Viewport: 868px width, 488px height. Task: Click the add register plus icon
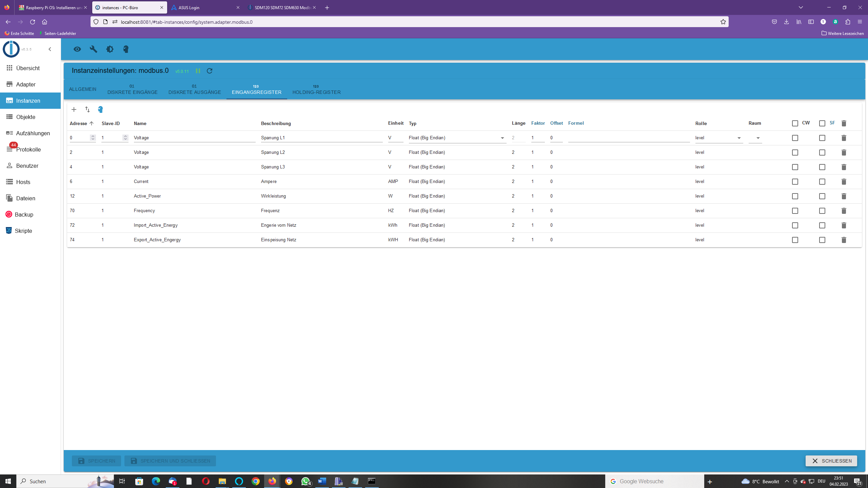click(74, 109)
